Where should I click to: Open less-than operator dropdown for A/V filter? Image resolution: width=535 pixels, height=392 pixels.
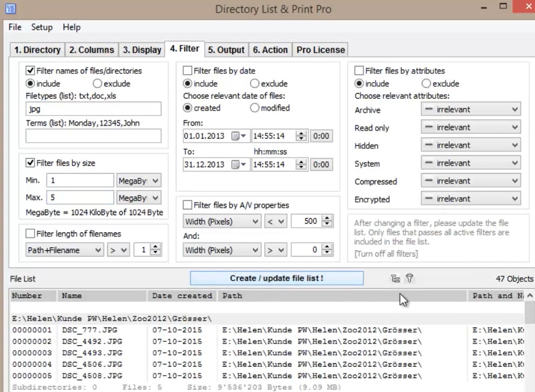276,222
